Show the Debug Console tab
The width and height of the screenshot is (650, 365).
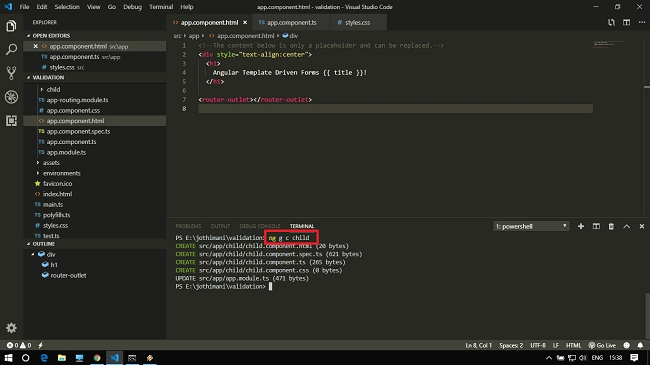pyautogui.click(x=260, y=226)
